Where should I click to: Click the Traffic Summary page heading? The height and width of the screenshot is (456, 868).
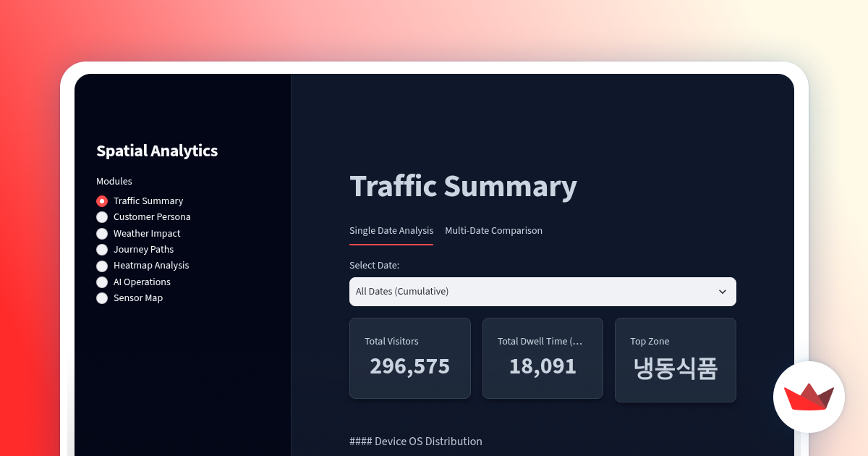[x=464, y=186]
